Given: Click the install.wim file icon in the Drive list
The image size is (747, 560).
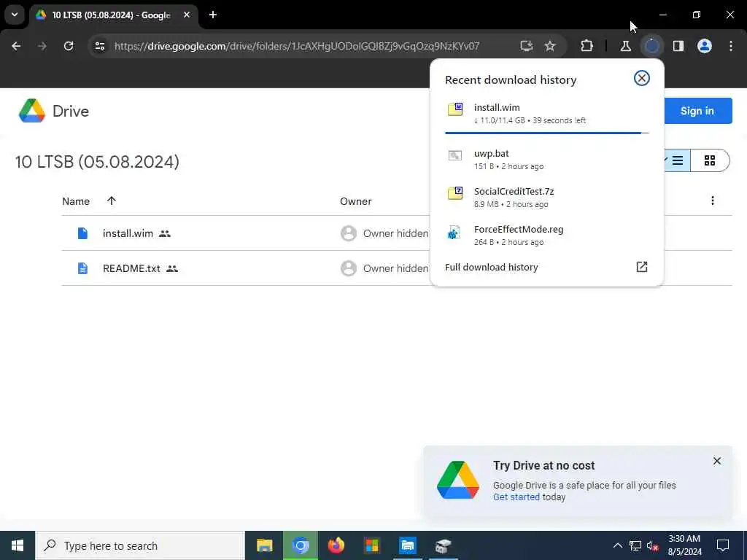Looking at the screenshot, I should pyautogui.click(x=82, y=233).
